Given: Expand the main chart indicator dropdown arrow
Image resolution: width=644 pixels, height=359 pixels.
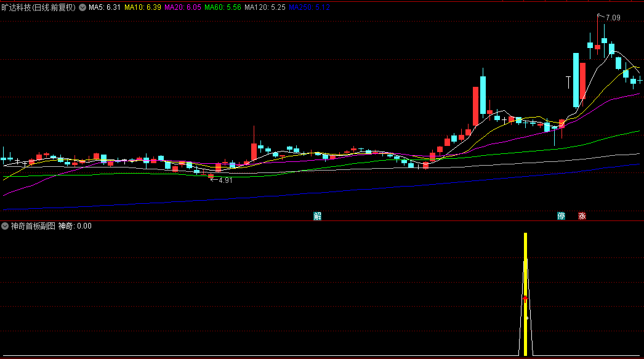Looking at the screenshot, I should 83,7.
